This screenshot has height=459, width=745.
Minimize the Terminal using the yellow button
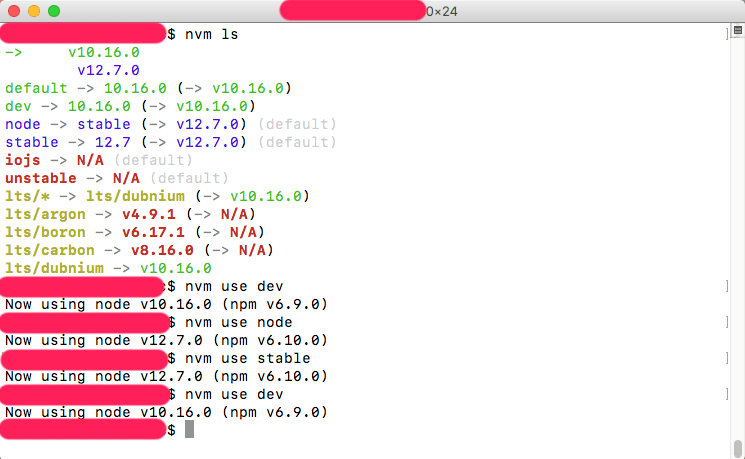(34, 11)
